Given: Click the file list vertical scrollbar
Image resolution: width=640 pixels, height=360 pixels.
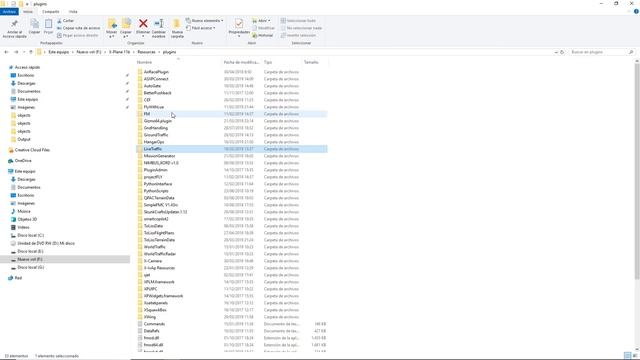Looking at the screenshot, I should 637,171.
